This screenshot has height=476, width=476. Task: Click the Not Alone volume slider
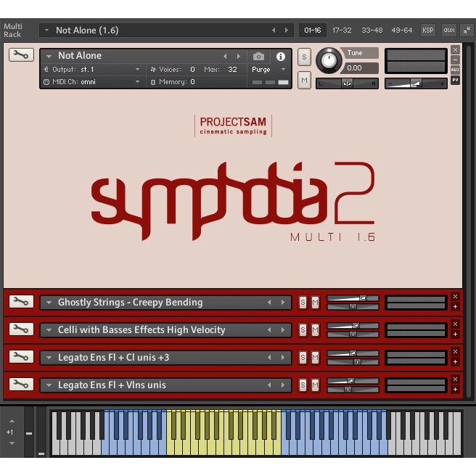(x=416, y=83)
